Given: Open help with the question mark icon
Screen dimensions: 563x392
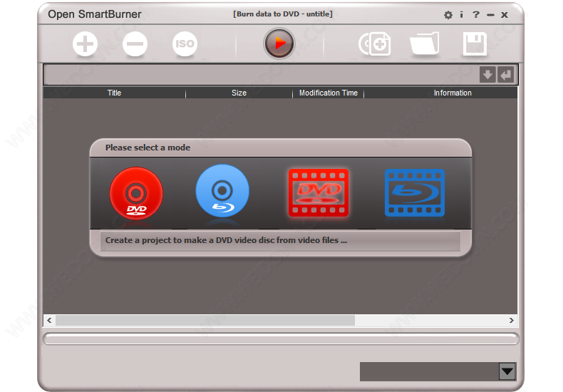Looking at the screenshot, I should coord(476,15).
